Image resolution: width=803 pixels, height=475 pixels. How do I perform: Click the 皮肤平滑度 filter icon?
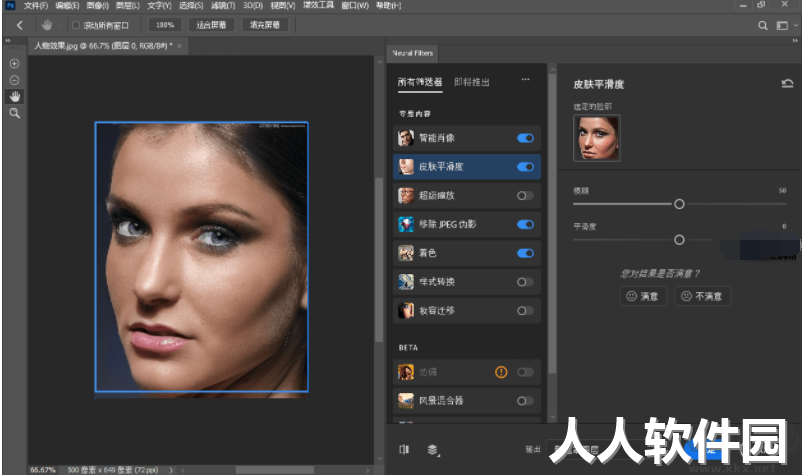[406, 166]
